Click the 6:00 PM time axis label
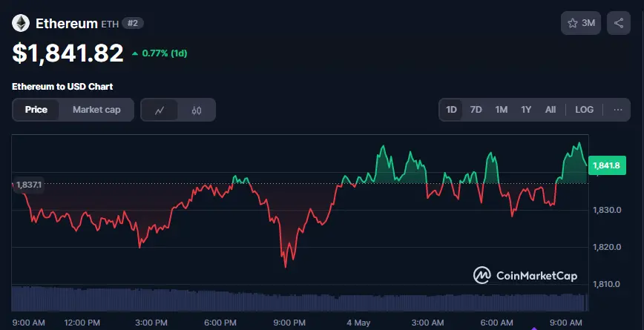The image size is (644, 330). tap(220, 323)
